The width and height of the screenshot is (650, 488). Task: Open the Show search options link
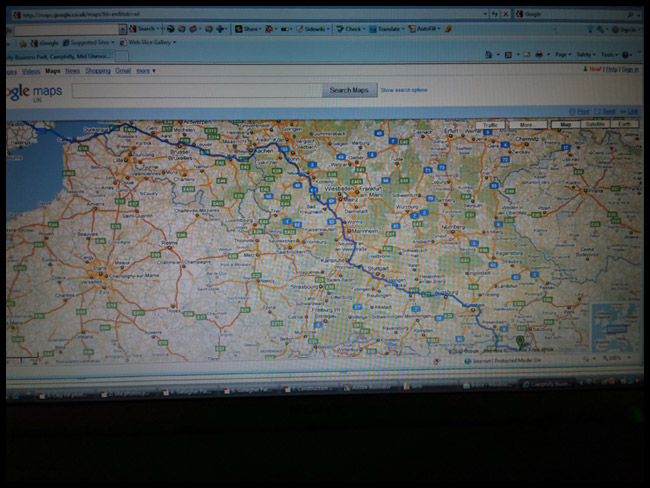[x=404, y=90]
